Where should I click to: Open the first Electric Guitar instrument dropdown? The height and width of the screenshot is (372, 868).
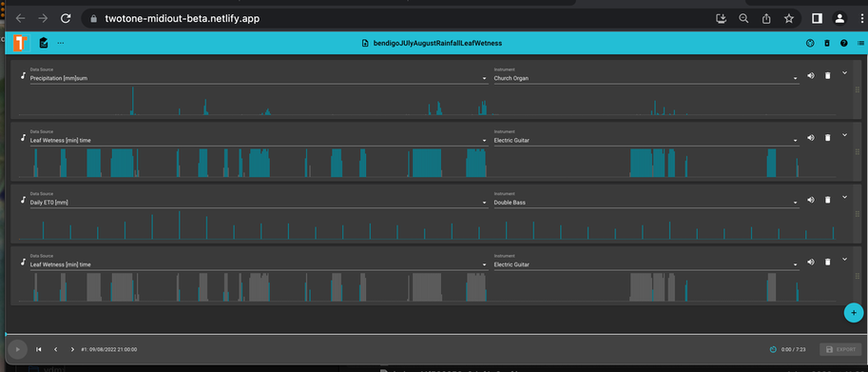(646, 140)
